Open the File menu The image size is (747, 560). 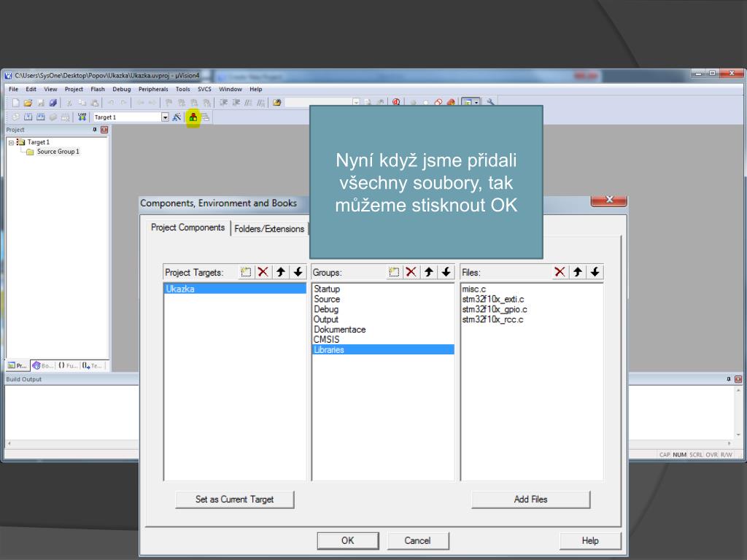(13, 89)
